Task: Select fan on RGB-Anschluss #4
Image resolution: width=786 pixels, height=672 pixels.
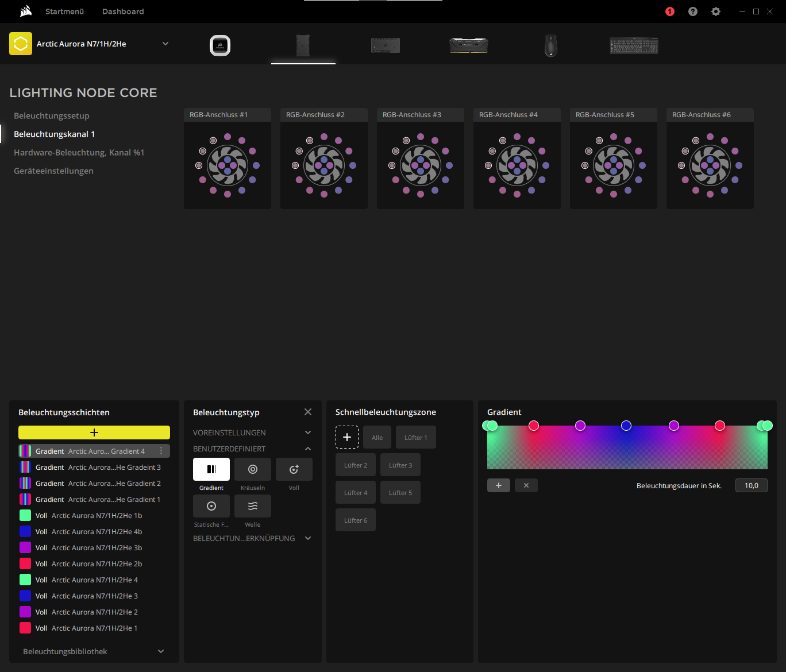Action: (517, 165)
